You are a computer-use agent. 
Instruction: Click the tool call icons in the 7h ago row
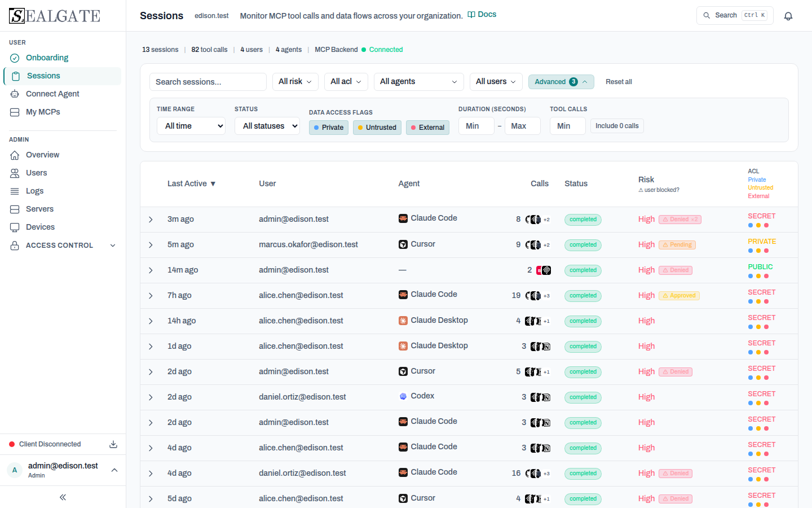(537, 296)
